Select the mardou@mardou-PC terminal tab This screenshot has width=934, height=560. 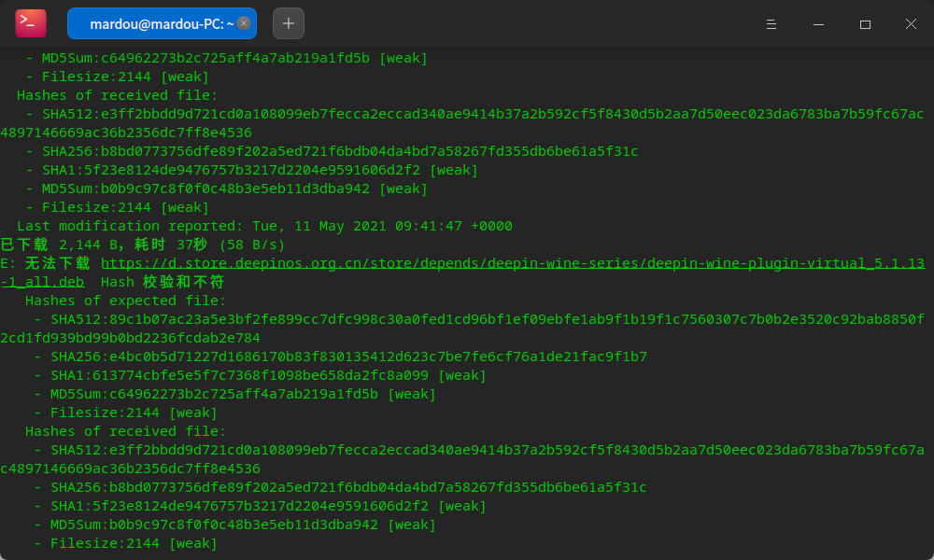point(162,23)
